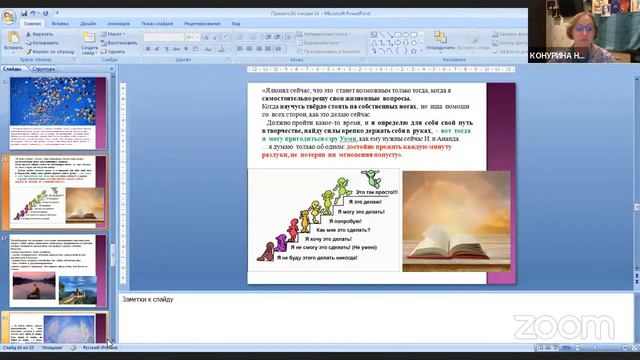Viewport: 640px width, 360px height.
Task: Switch to the Вид ribbon tab
Action: click(x=236, y=24)
